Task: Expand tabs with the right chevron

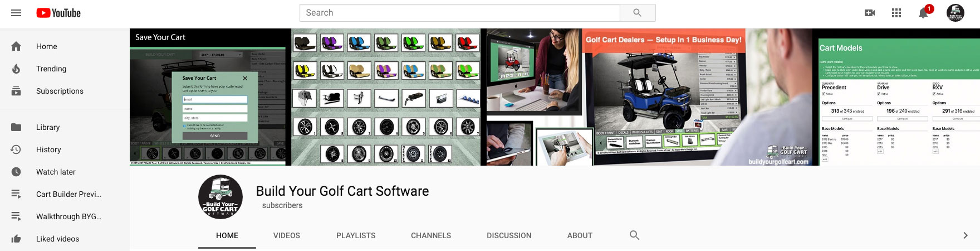Action: pos(966,235)
